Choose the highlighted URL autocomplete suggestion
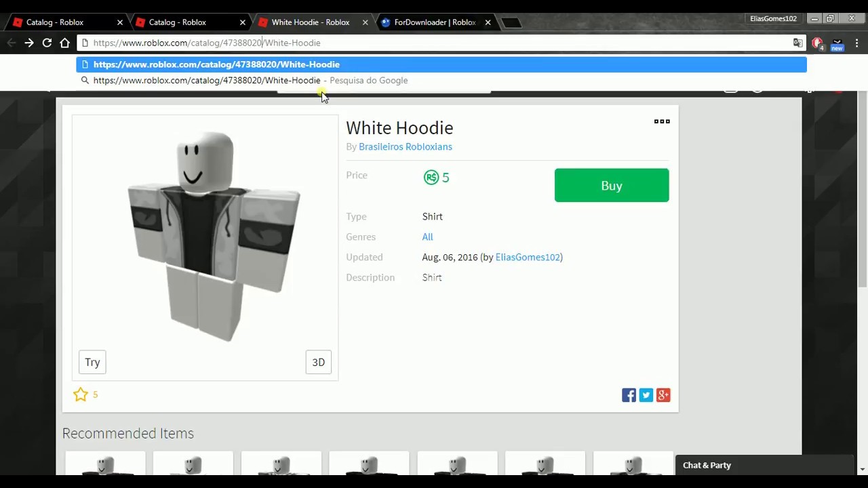The image size is (868, 488). pos(441,64)
